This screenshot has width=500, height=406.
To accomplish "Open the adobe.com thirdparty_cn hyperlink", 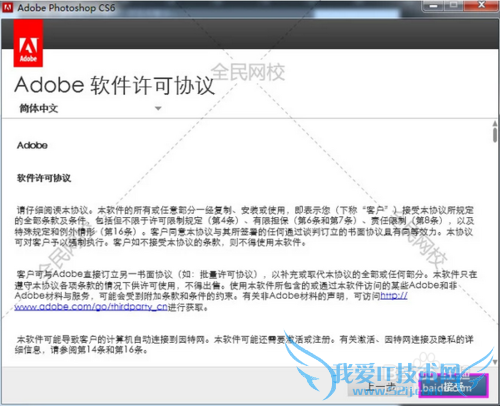I will coord(91,307).
